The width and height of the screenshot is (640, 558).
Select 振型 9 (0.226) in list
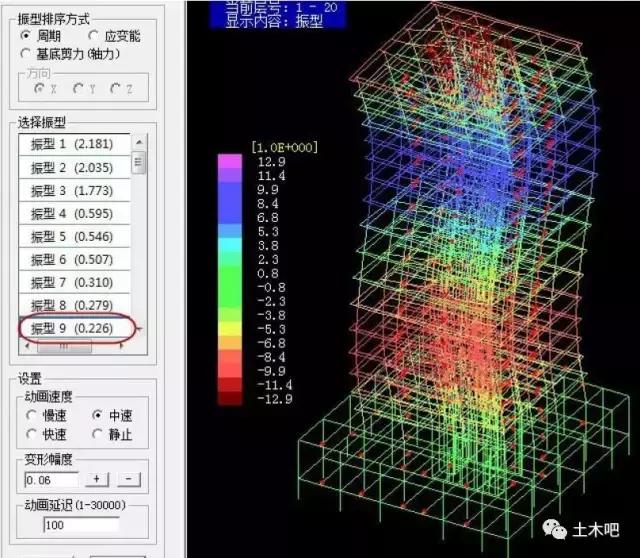[x=74, y=328]
